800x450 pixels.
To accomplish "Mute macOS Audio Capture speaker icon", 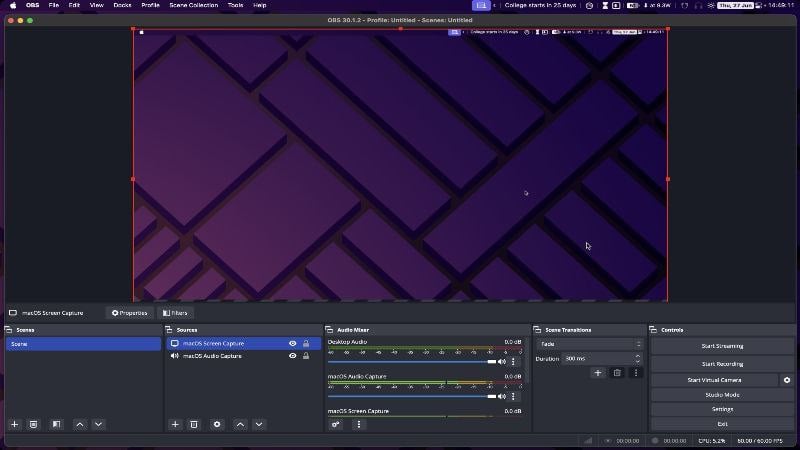I will point(502,396).
